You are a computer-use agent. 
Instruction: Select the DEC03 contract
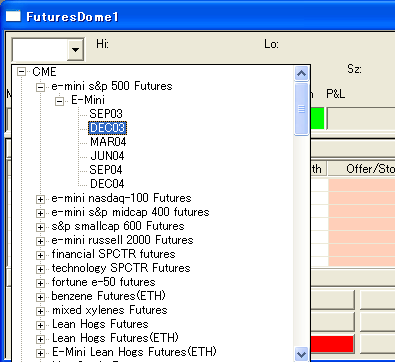[x=107, y=128]
